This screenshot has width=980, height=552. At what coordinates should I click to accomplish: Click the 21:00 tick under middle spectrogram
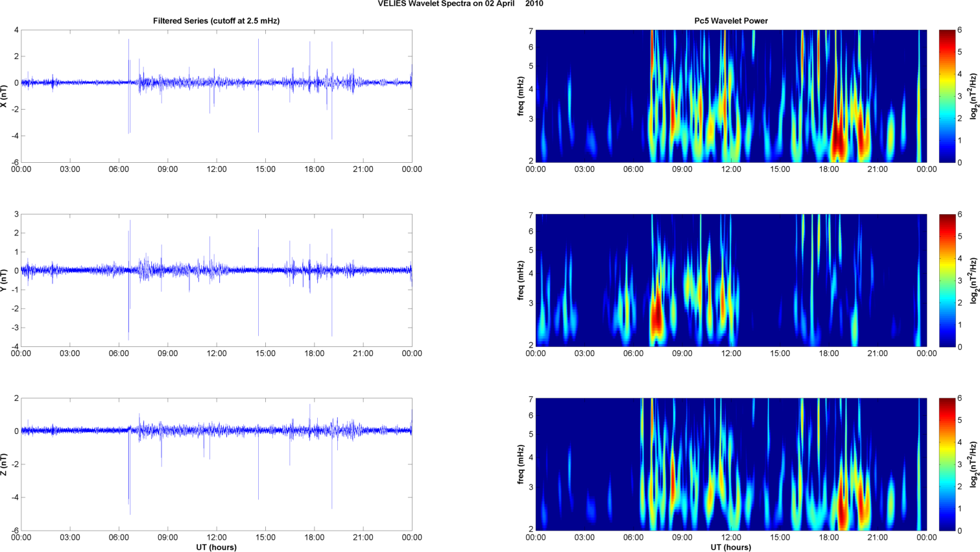pos(878,354)
